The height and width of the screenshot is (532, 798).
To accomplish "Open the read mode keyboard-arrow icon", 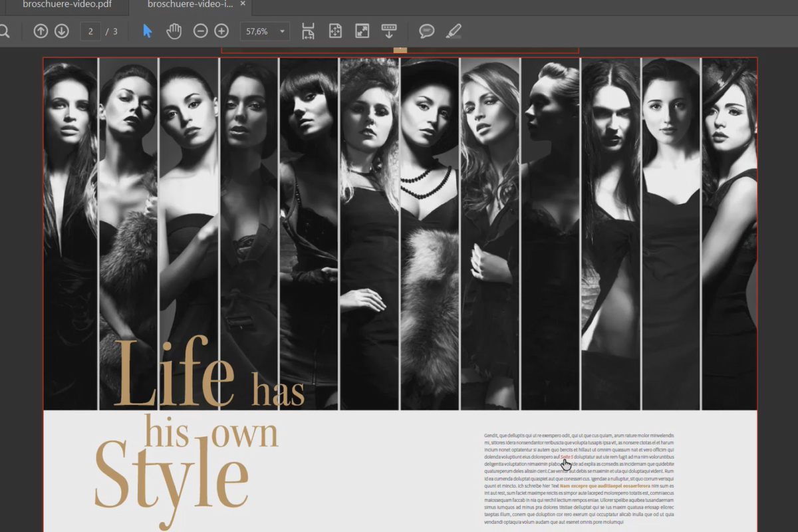I will pyautogui.click(x=390, y=31).
